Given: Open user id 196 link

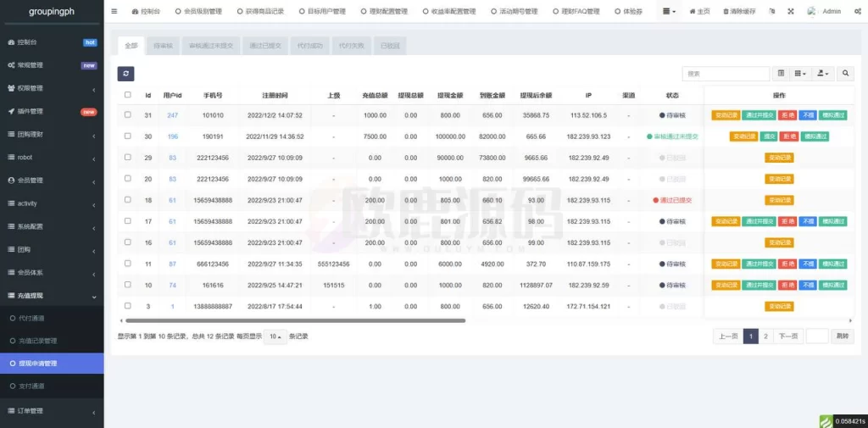Looking at the screenshot, I should [172, 136].
